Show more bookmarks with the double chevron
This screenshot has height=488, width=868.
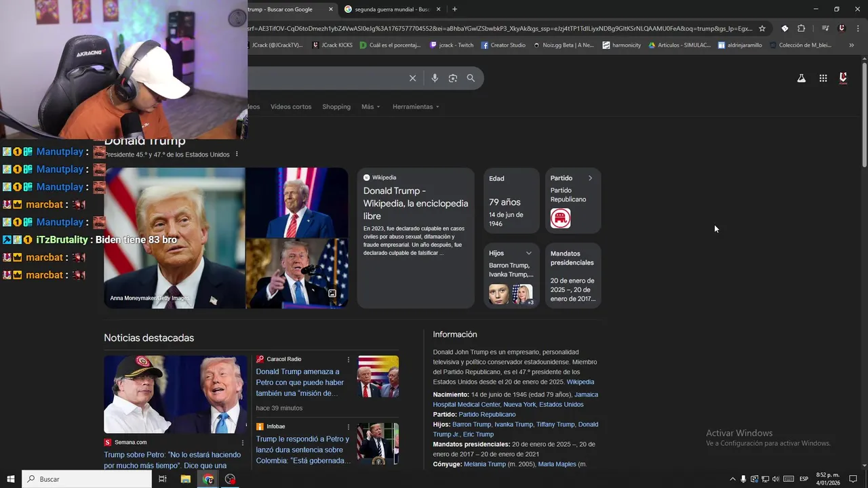pyautogui.click(x=852, y=45)
